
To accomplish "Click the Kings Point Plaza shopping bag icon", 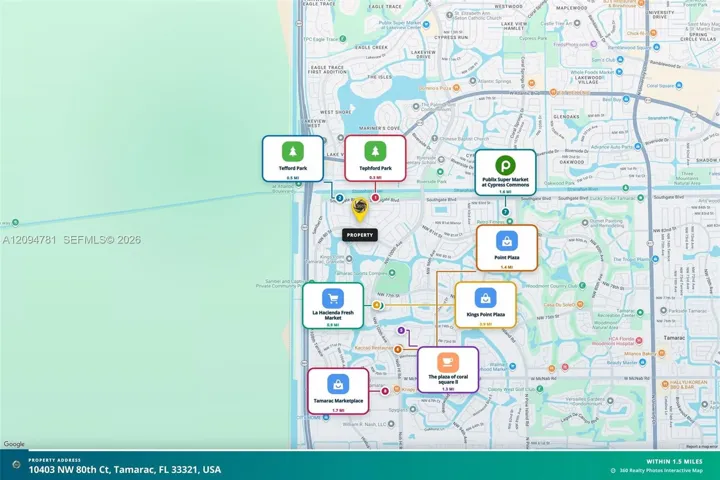I will (485, 298).
